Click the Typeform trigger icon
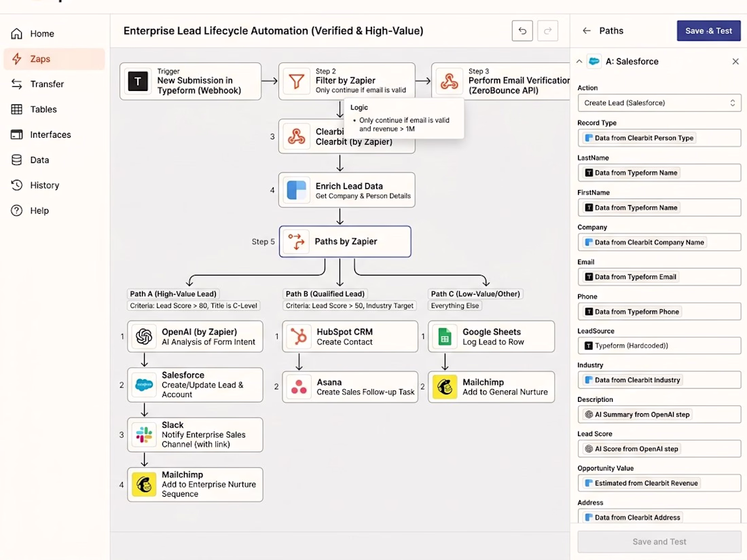 point(138,81)
